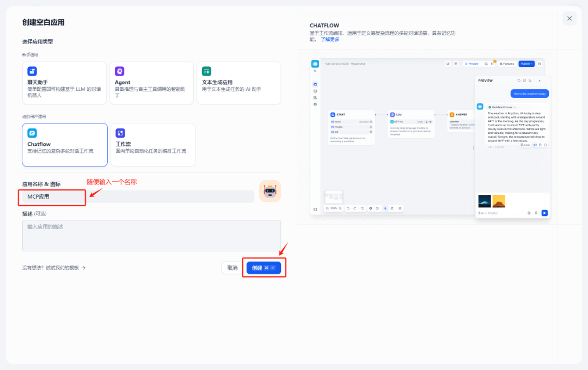Click the 创建空白应用 dialog heading
The image size is (588, 370).
click(43, 22)
